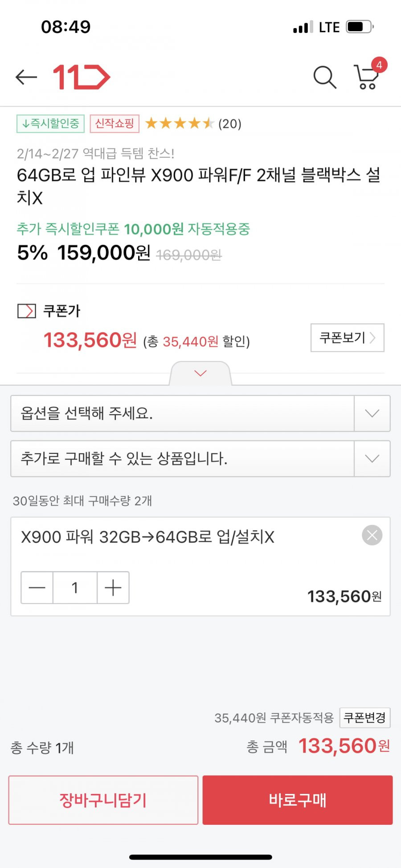
Task: Expand the 추가로 구매할 수 있는 상품 dropdown
Action: click(x=200, y=459)
